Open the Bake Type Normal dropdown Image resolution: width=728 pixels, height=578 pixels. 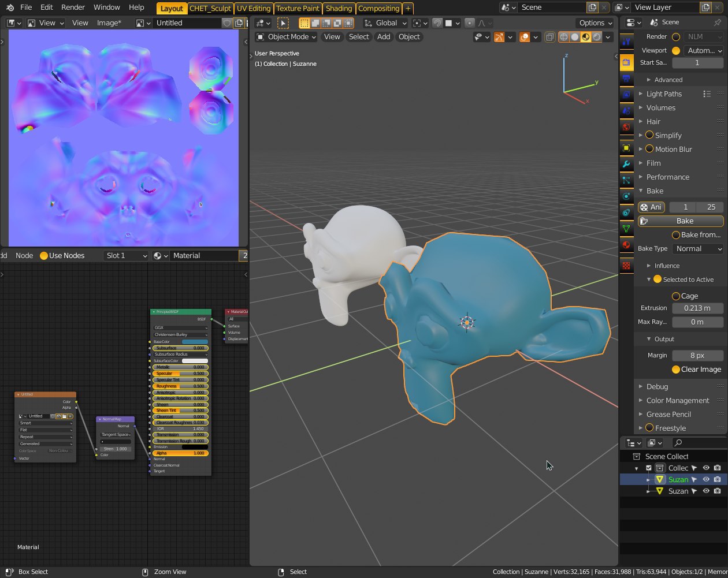point(697,249)
